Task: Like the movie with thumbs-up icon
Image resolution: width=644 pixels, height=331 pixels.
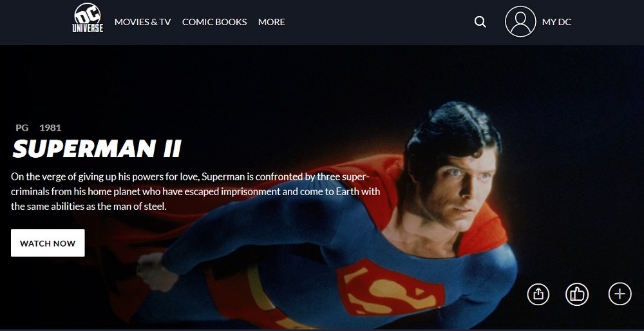Action: pyautogui.click(x=577, y=294)
